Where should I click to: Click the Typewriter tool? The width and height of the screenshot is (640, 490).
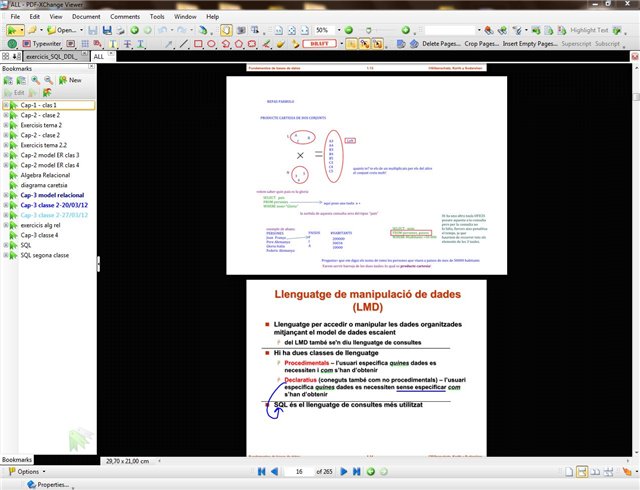42,43
